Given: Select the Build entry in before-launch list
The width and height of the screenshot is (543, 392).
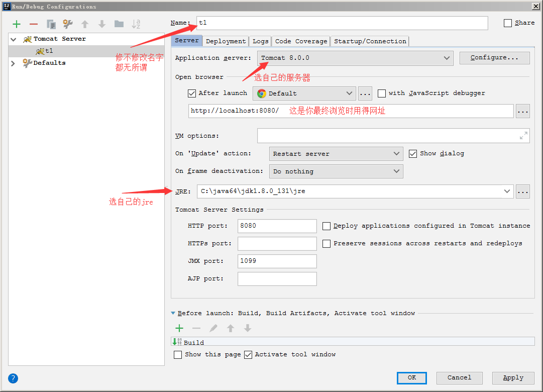Looking at the screenshot, I should click(353, 342).
